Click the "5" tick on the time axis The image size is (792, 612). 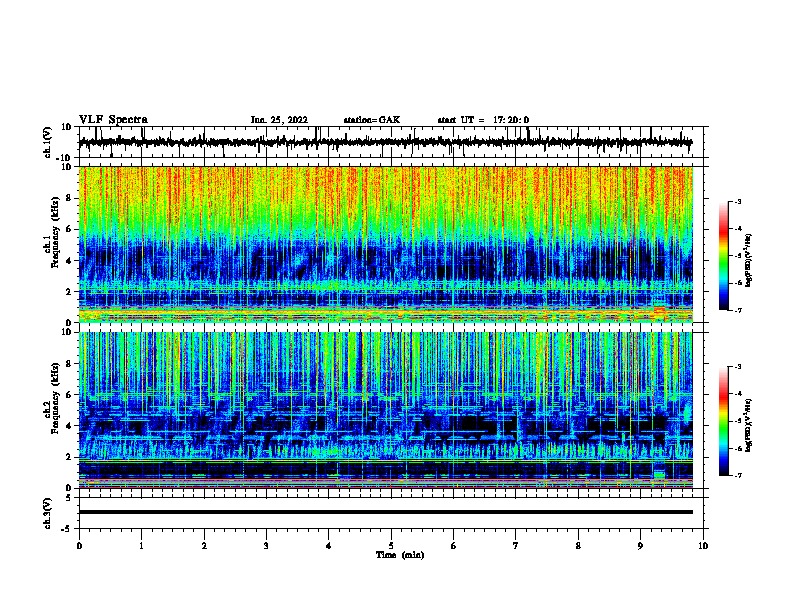click(391, 546)
